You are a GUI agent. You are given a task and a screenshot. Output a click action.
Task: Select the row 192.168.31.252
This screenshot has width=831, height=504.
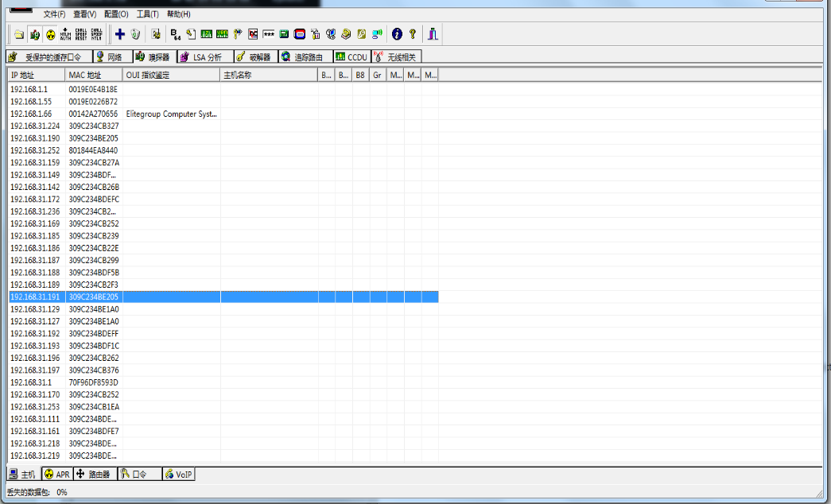[x=223, y=150]
